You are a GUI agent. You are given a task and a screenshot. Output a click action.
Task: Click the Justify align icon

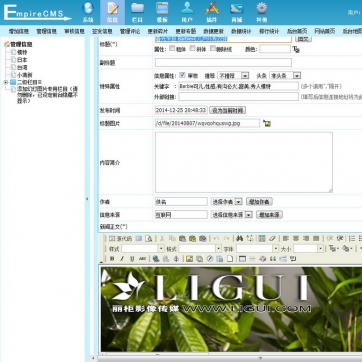316,239
